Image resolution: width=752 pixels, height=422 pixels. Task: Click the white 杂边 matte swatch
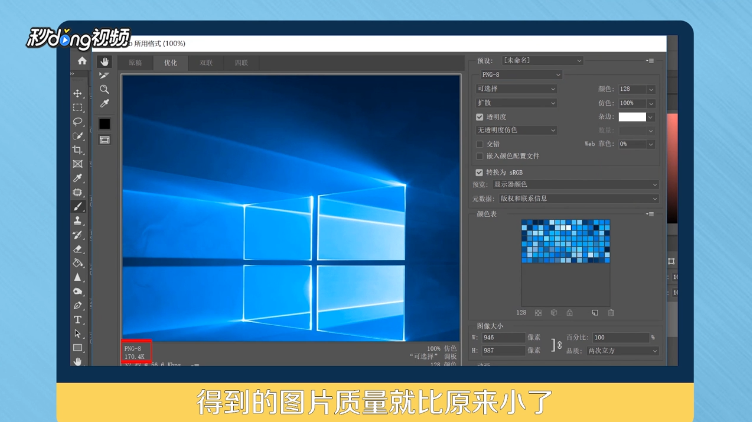tap(632, 117)
